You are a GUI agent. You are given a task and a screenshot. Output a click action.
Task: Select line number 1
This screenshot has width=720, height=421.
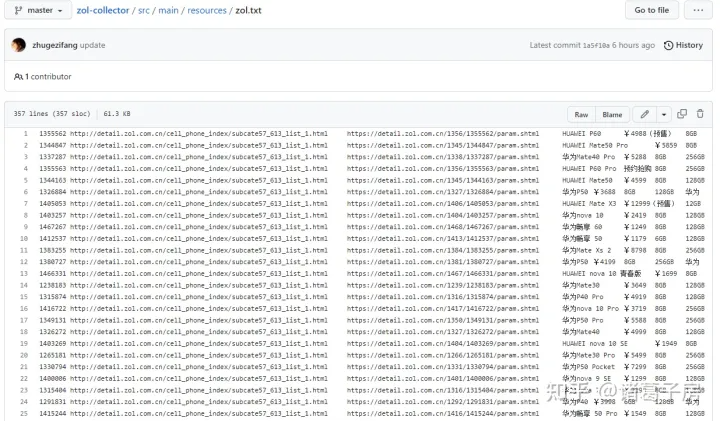point(26,134)
